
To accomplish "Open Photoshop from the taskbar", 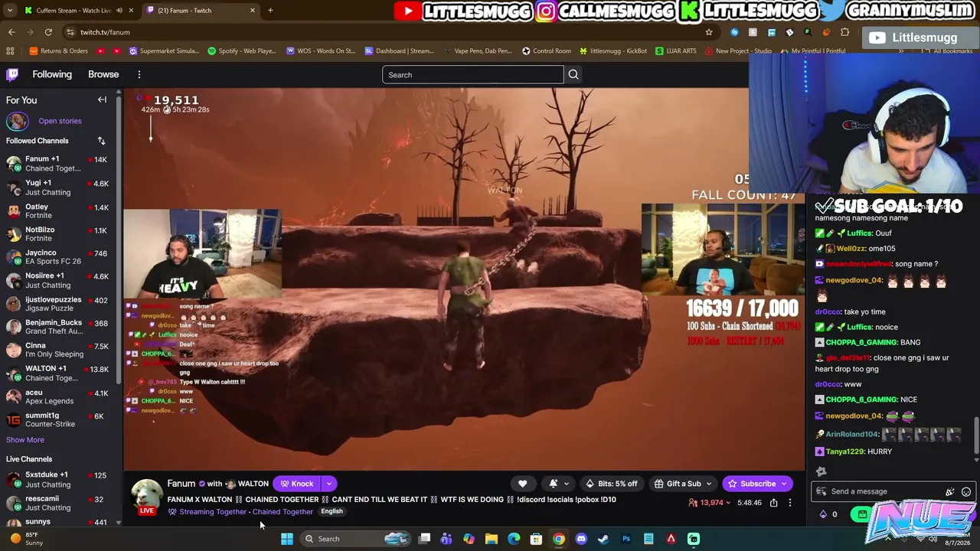I will point(626,539).
